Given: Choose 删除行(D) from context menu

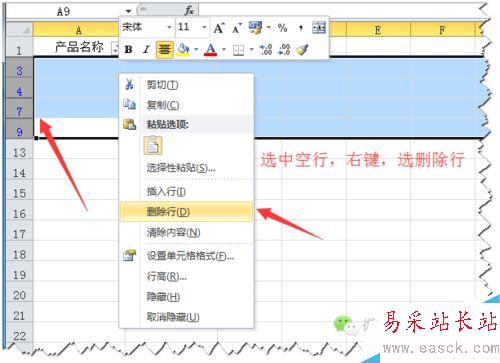Looking at the screenshot, I should tap(187, 212).
